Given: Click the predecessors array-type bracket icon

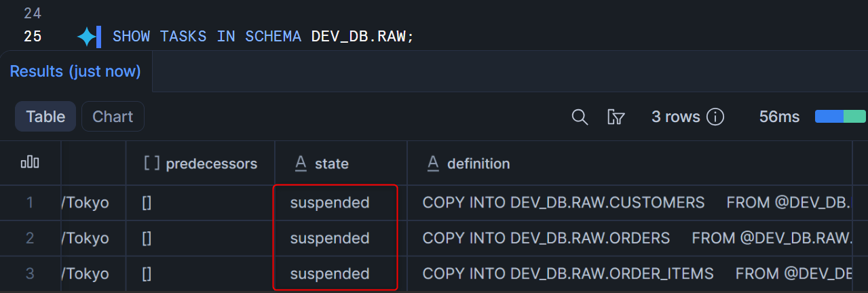Looking at the screenshot, I should point(151,163).
